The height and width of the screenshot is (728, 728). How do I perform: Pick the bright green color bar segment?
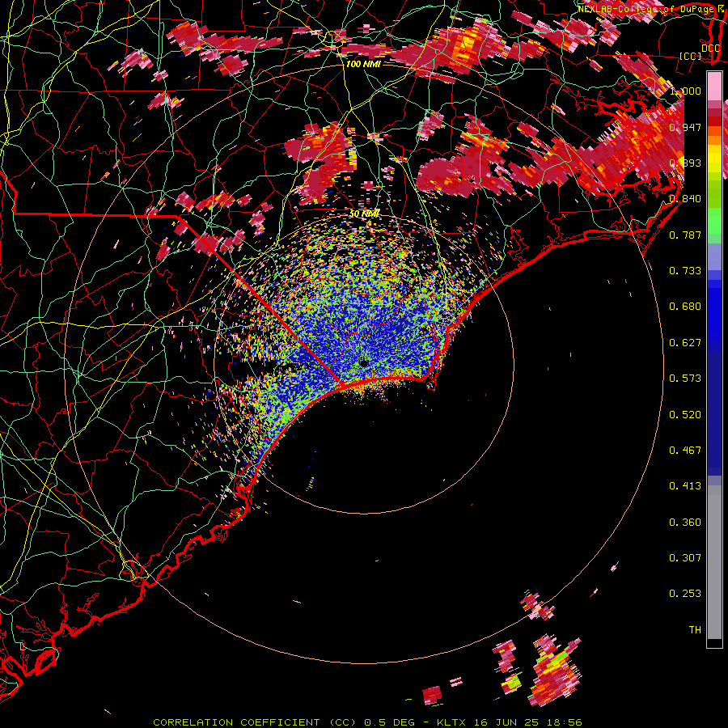tap(714, 221)
